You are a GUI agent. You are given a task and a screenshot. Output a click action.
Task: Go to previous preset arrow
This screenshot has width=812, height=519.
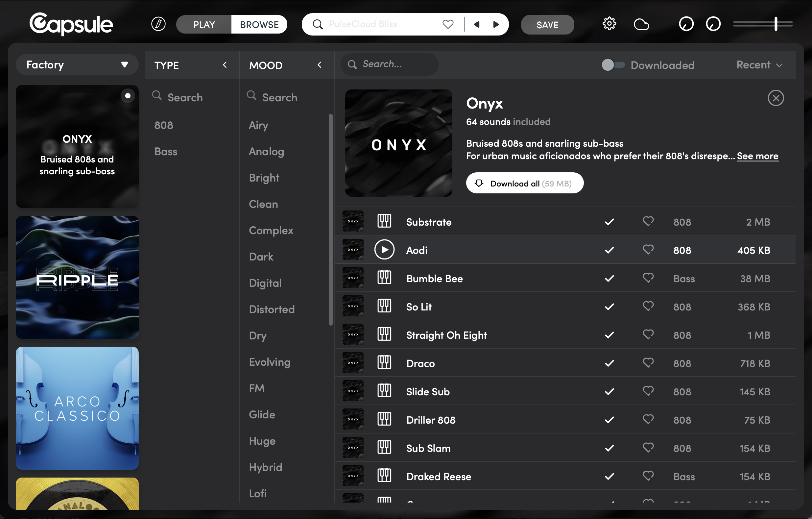point(476,24)
